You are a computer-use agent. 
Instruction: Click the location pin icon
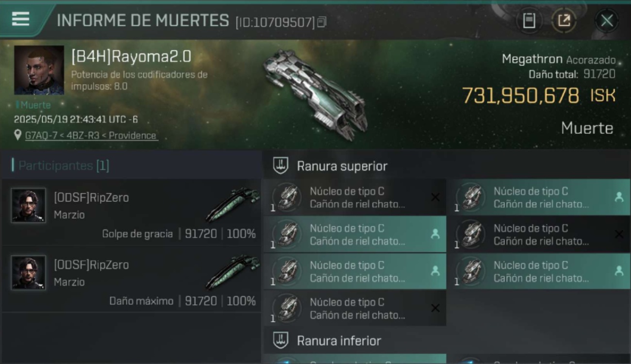pyautogui.click(x=18, y=135)
